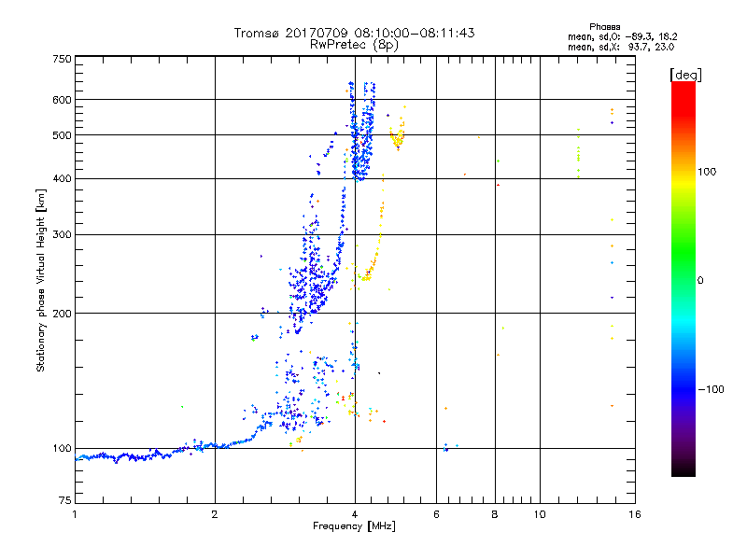747x560 pixels.
Task: Click the 'Phases' header label
Action: pos(604,27)
